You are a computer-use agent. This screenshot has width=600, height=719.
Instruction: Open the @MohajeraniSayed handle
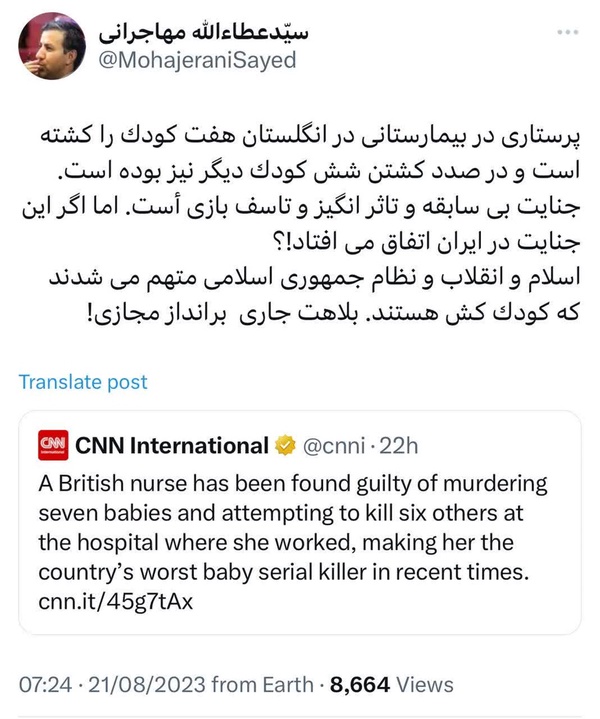(x=198, y=61)
